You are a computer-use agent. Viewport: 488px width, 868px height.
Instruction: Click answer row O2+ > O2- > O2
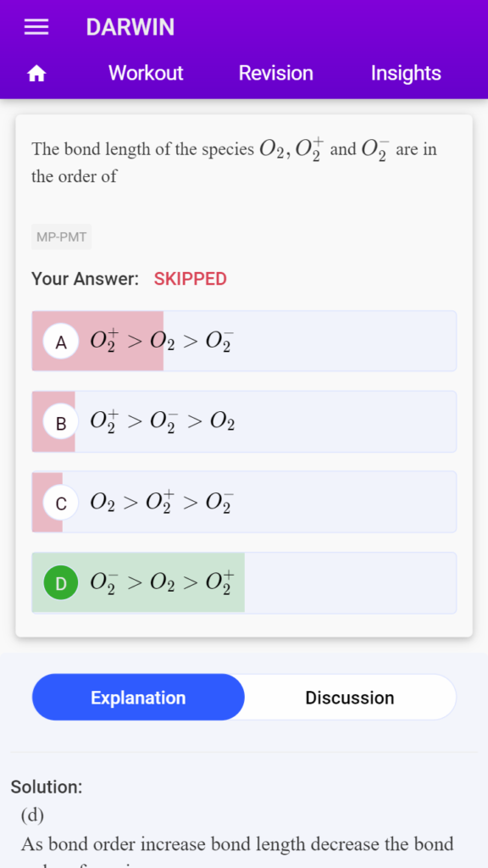(x=244, y=422)
